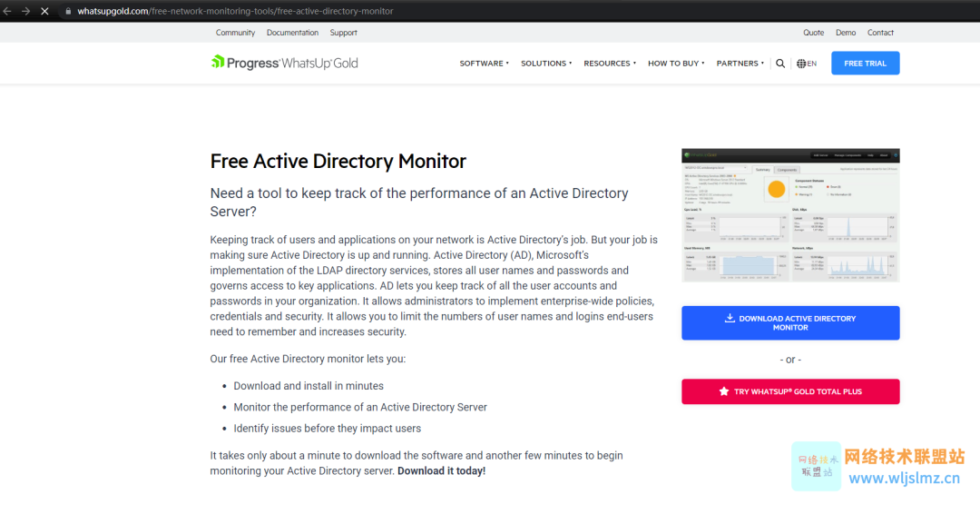Viewport: 980px width, 524px height.
Task: Open the EN language globe selector
Action: pyautogui.click(x=807, y=64)
